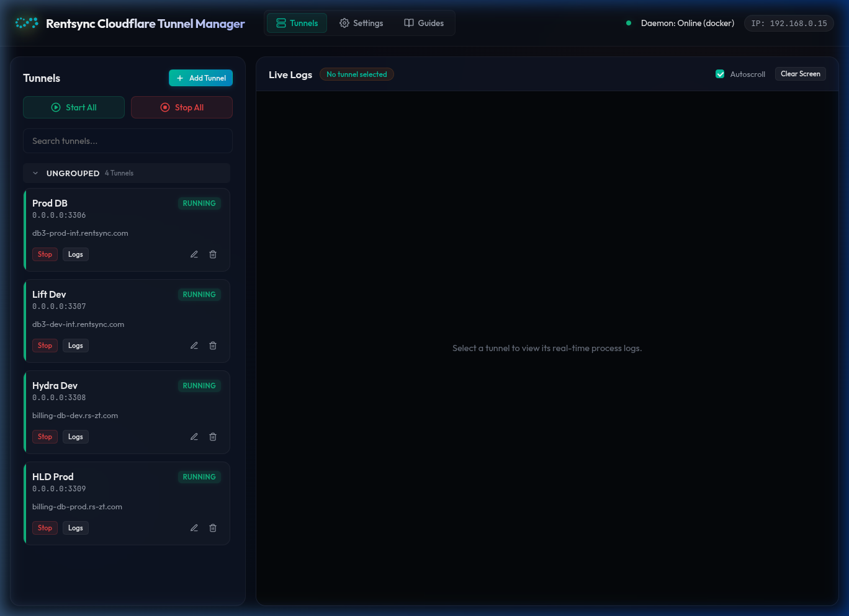Select the HLD Prod tunnel name
This screenshot has width=849, height=616.
(x=53, y=477)
